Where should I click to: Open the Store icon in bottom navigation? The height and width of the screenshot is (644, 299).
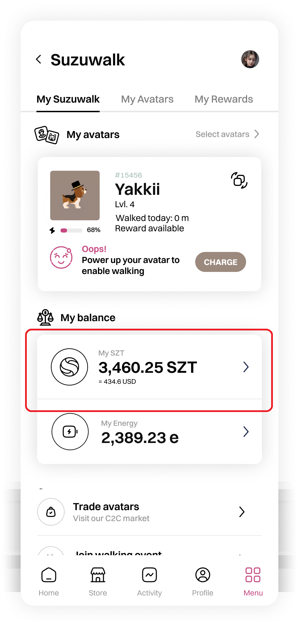click(98, 575)
